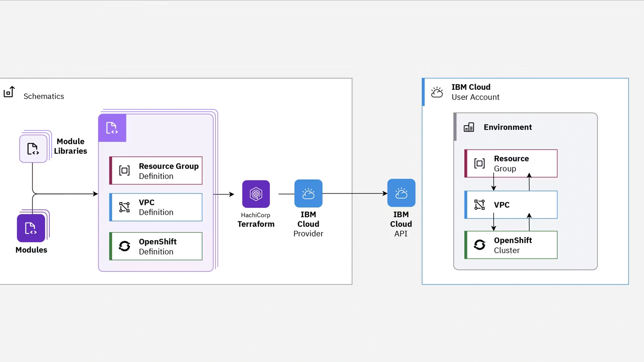
Task: Click the IBM Cloud API icon
Action: pyautogui.click(x=401, y=193)
